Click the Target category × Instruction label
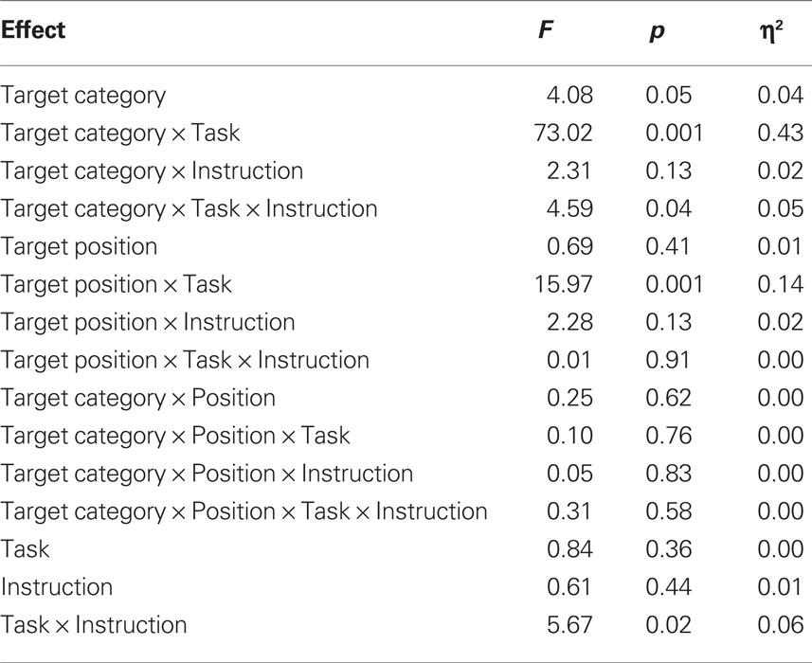 pyautogui.click(x=152, y=171)
